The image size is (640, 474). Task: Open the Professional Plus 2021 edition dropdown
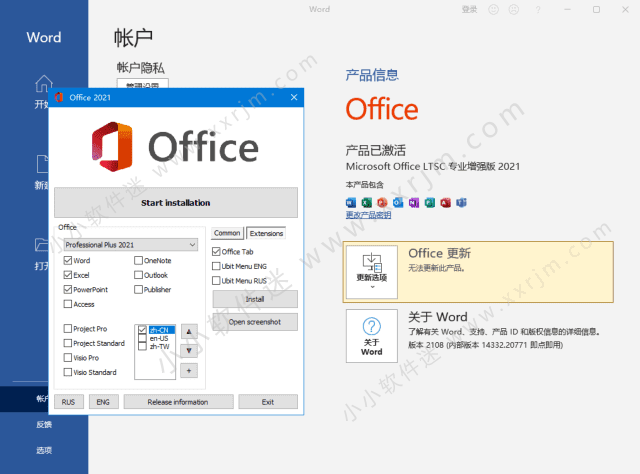(130, 244)
